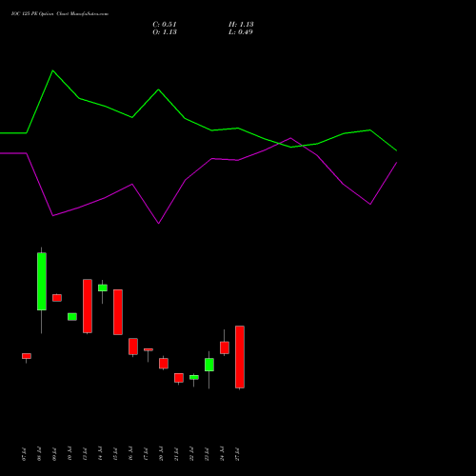
Task: Click the purple line peak above the green line
Action: pyautogui.click(x=290, y=138)
